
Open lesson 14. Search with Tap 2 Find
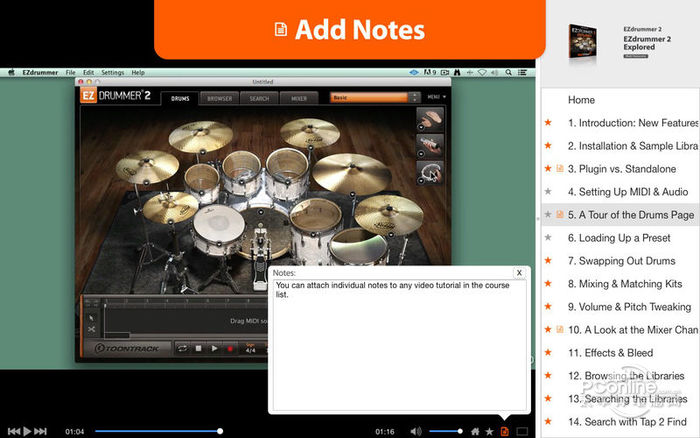tap(627, 422)
